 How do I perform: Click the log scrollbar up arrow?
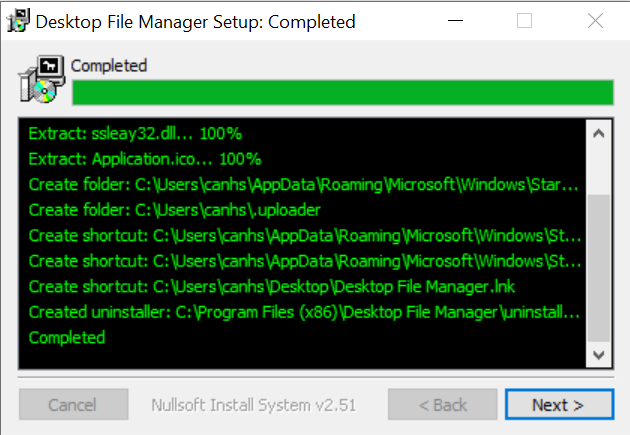599,133
